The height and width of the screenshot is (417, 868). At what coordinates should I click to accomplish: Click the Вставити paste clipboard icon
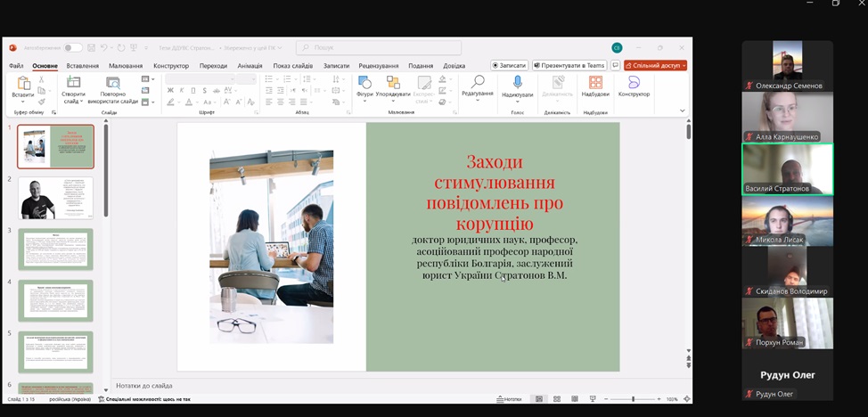point(23,83)
